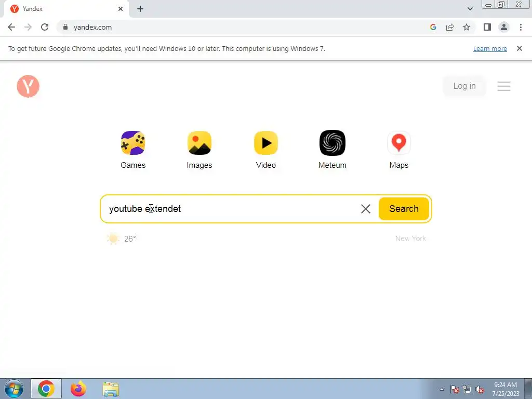The height and width of the screenshot is (399, 532).
Task: Open the hamburger menu beside Log in
Action: click(504, 86)
